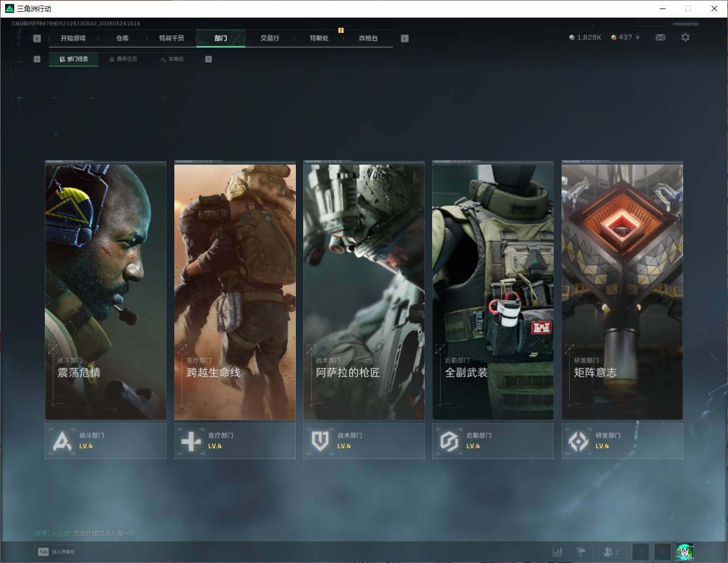Open settings via the gear icon
The width and height of the screenshot is (728, 563).
[x=685, y=37]
